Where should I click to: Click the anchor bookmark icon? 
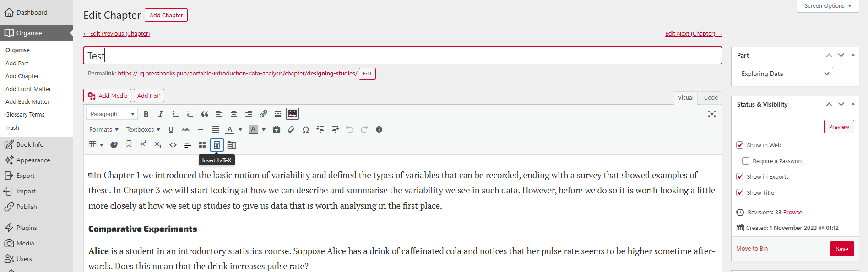click(129, 144)
